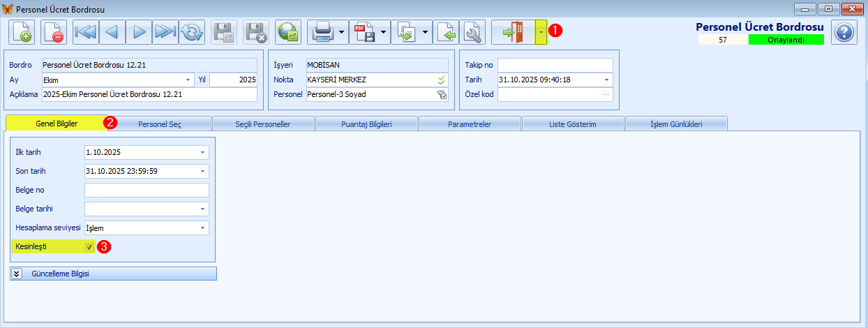Expand the Hesaplama seviyesi dropdown
This screenshot has width=868, height=328.
[x=202, y=228]
